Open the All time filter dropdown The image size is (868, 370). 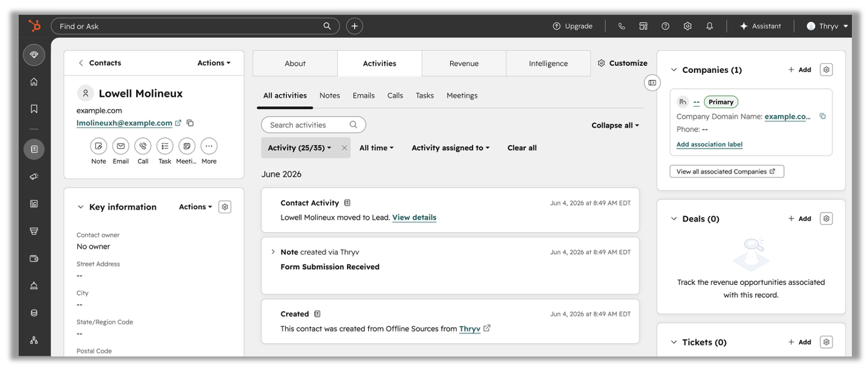tap(377, 148)
